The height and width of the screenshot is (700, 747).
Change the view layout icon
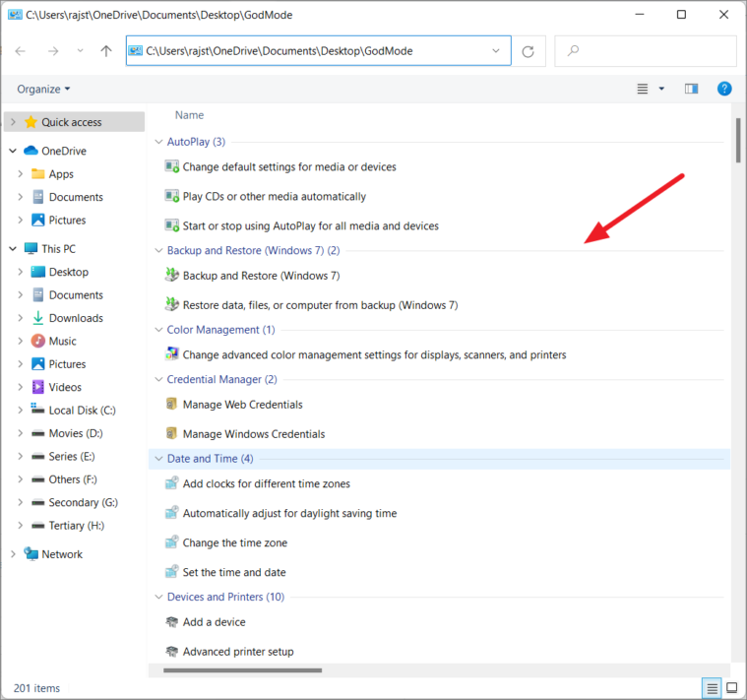(643, 90)
